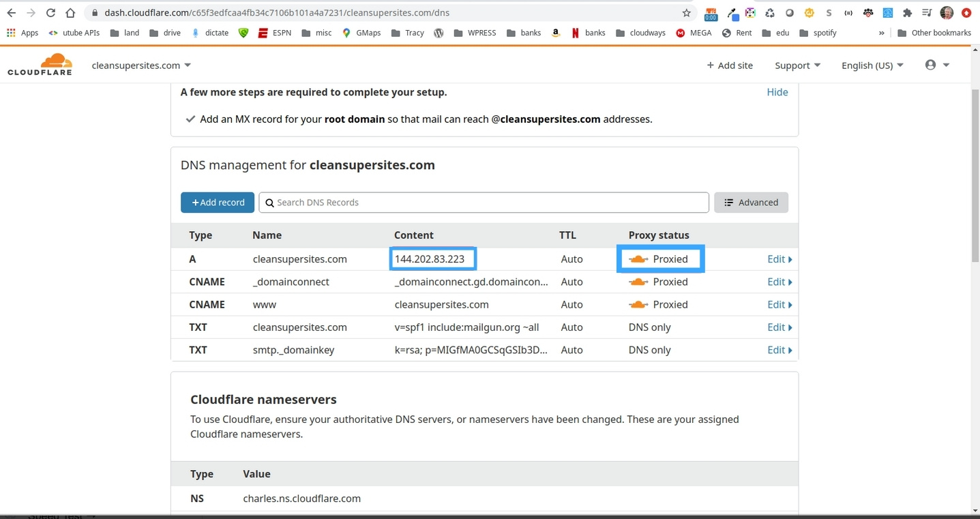The image size is (980, 519).
Task: Open the account user menu
Action: coord(937,65)
